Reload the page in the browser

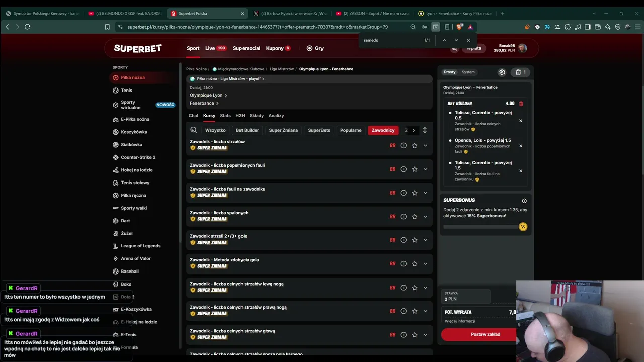pyautogui.click(x=27, y=27)
